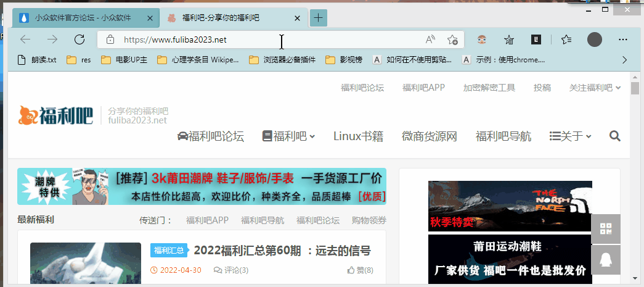Image resolution: width=644 pixels, height=287 pixels.
Task: Open the 电影UP主 bookmarks folder
Action: coord(124,60)
